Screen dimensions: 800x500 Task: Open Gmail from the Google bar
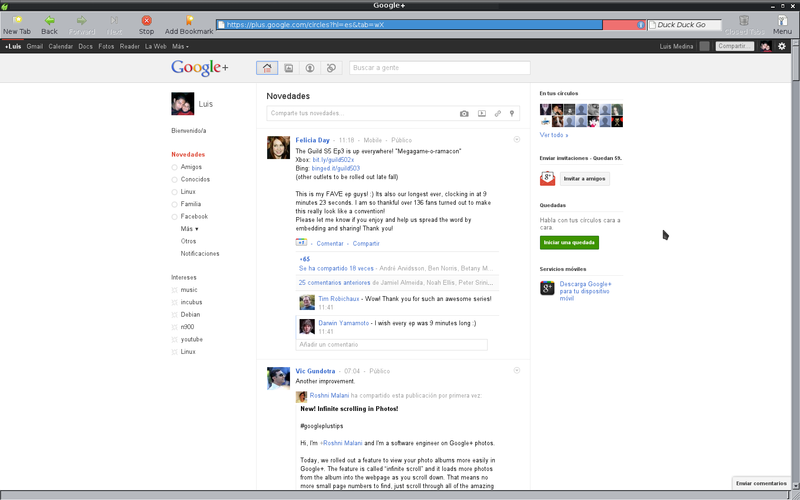[35, 46]
